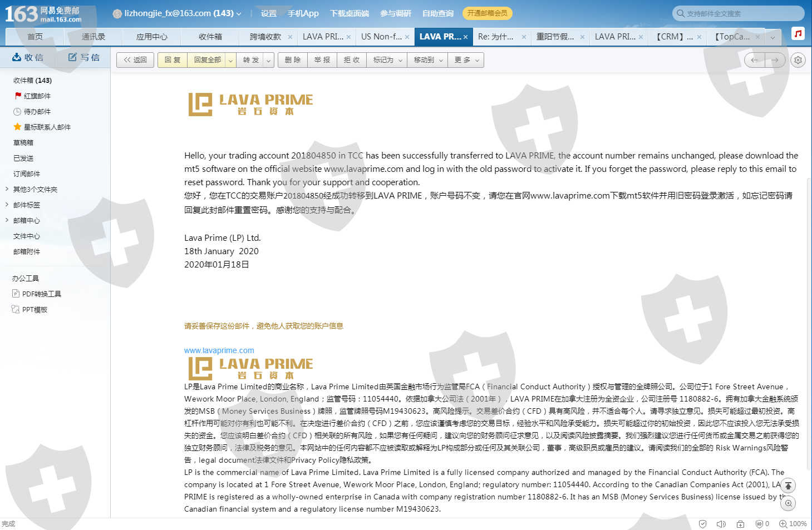
Task: Expand the 邮箱中心 section
Action: [7, 220]
